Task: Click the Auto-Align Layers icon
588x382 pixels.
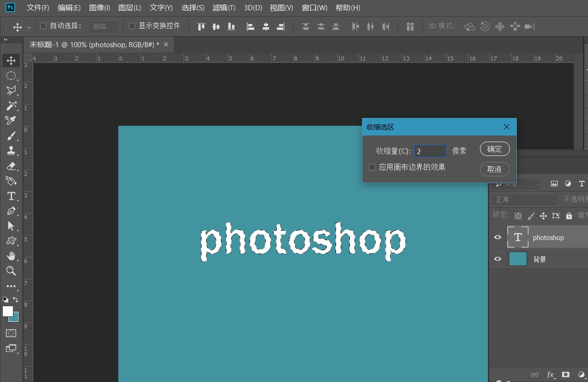Action: pos(410,26)
